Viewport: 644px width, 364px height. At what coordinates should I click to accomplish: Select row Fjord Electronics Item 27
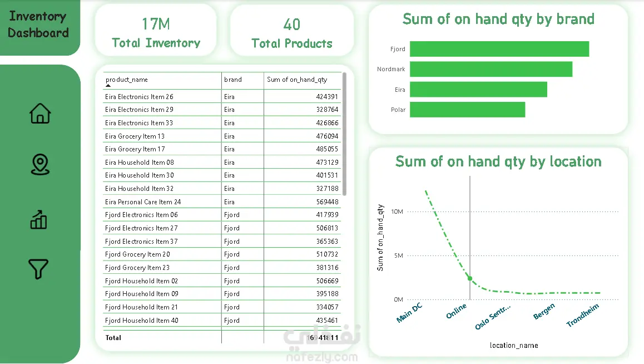(222, 228)
